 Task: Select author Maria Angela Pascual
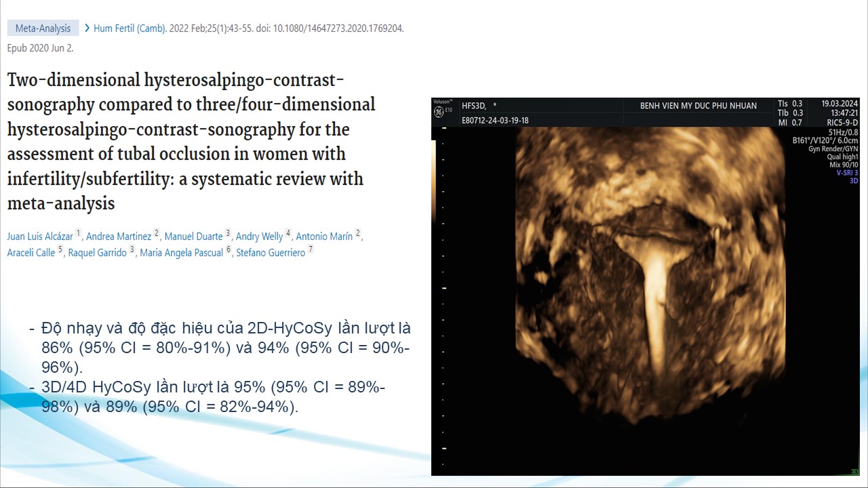coord(181,253)
